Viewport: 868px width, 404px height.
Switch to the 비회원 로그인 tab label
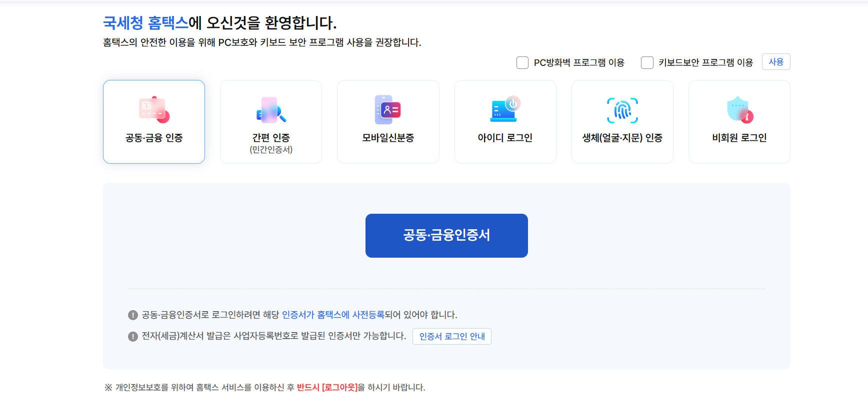tap(739, 138)
